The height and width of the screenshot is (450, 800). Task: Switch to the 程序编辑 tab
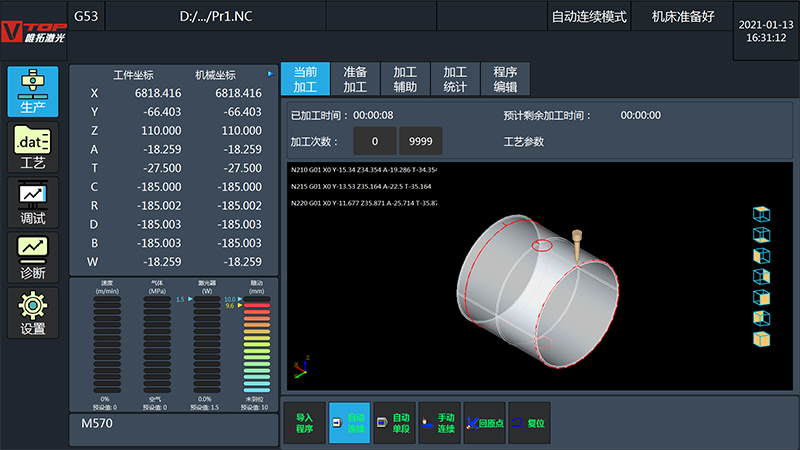505,79
